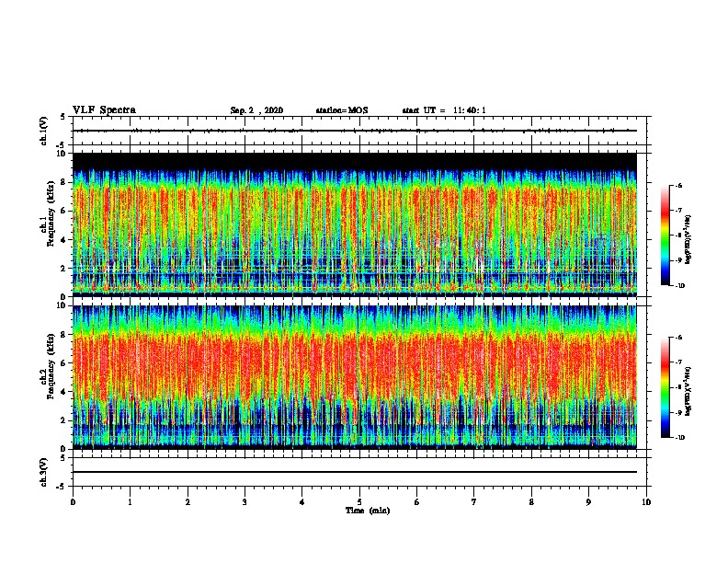Click the "-10" tick on ch.2 colorbar

pos(679,438)
